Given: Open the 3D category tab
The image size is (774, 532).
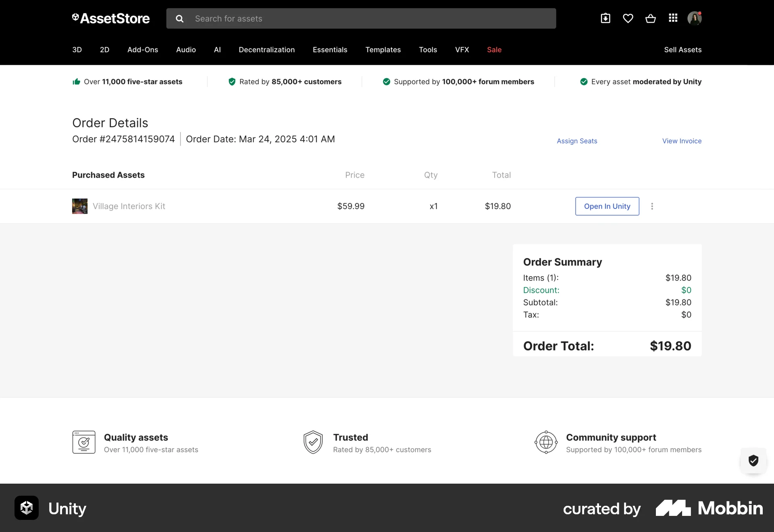Looking at the screenshot, I should click(x=77, y=50).
